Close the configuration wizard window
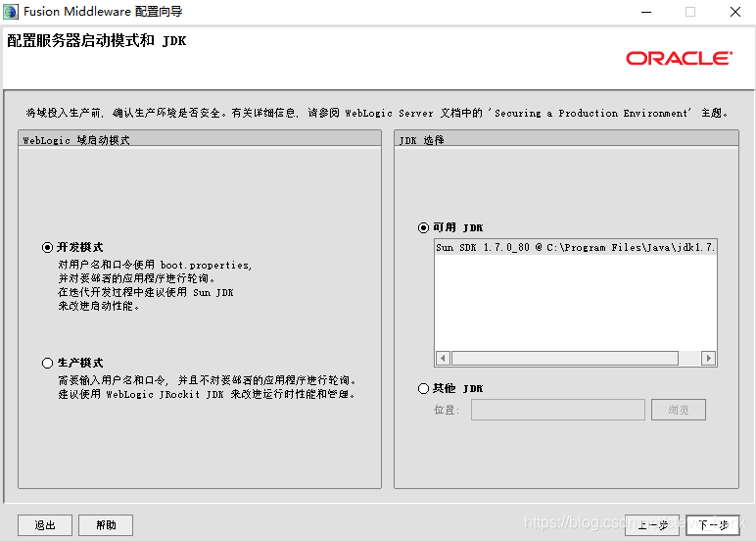Image resolution: width=756 pixels, height=541 pixels. tap(735, 12)
